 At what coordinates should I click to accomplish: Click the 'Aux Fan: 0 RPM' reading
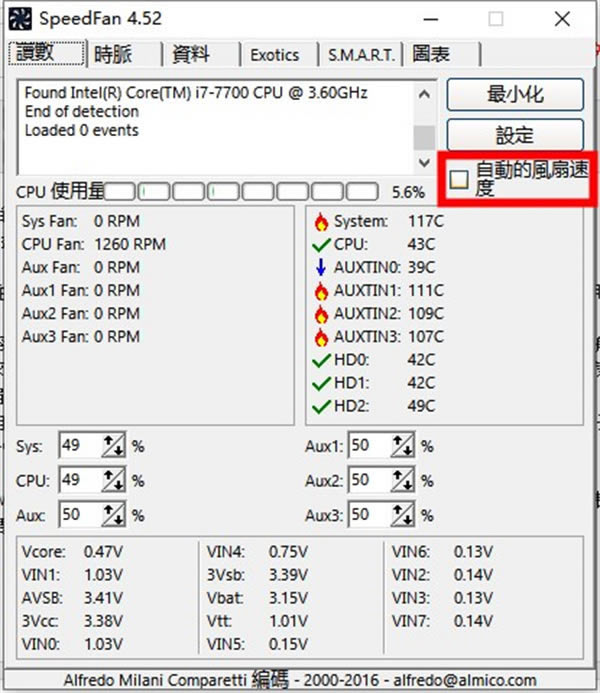pos(81,267)
